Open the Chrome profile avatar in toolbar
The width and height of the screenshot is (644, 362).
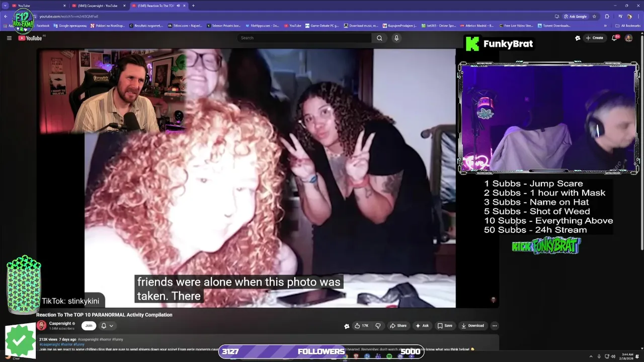[x=629, y=16]
